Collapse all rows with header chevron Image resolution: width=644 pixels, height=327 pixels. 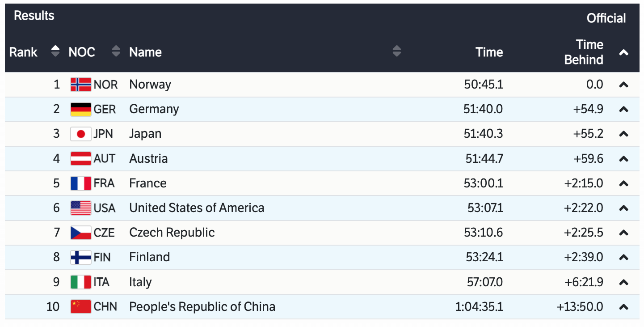pos(624,52)
